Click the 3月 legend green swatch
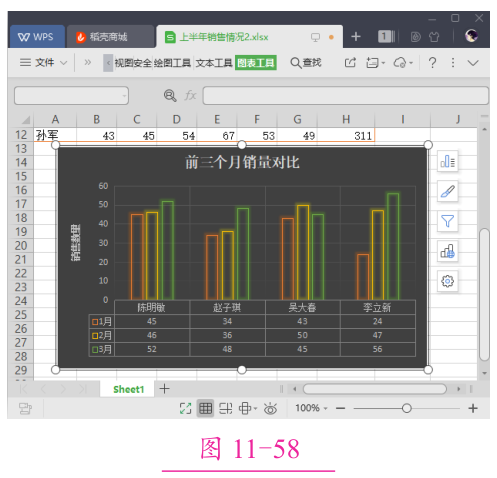 tap(95, 349)
